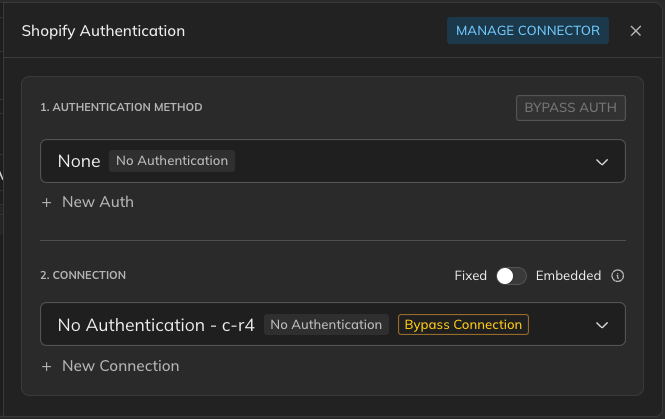Image resolution: width=665 pixels, height=419 pixels.
Task: Click the plus icon before New Connection
Action: 47,366
